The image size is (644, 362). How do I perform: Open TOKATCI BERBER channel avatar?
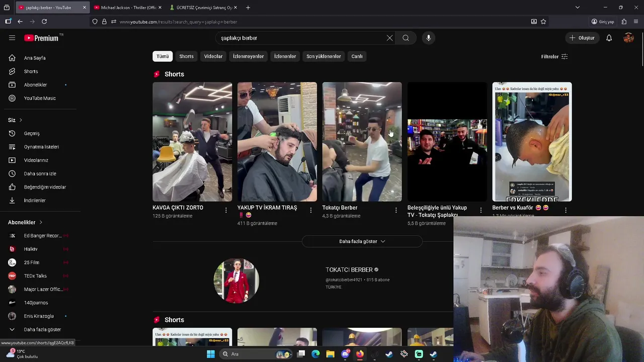(x=236, y=281)
